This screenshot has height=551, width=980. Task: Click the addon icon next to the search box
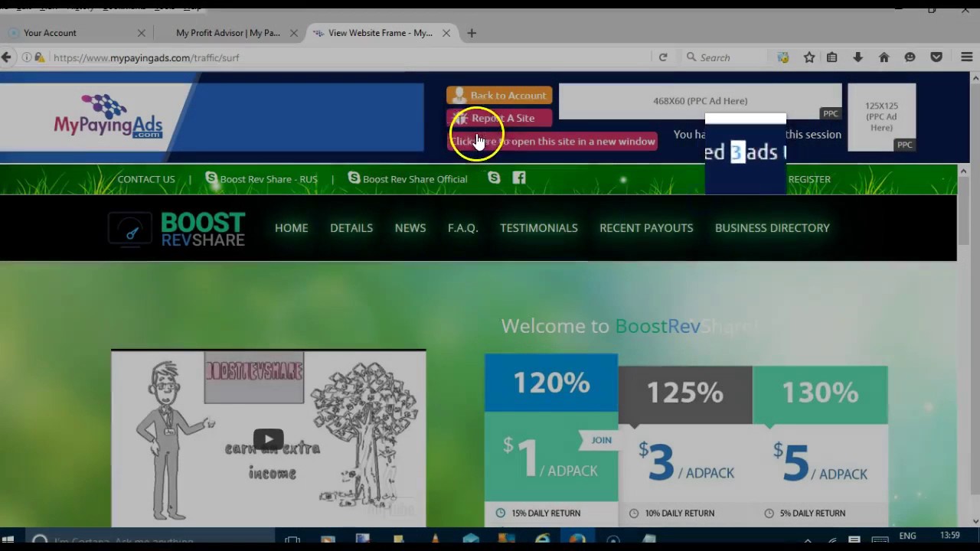pyautogui.click(x=783, y=57)
